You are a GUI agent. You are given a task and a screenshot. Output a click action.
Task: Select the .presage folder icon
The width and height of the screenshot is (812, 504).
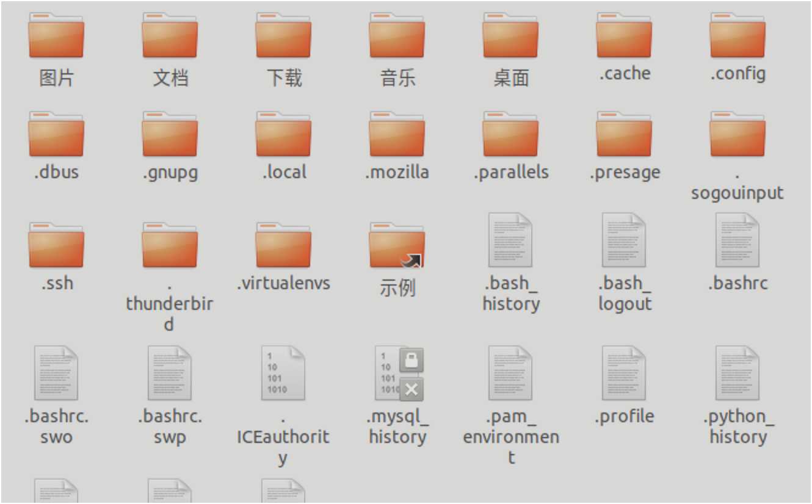(x=624, y=134)
